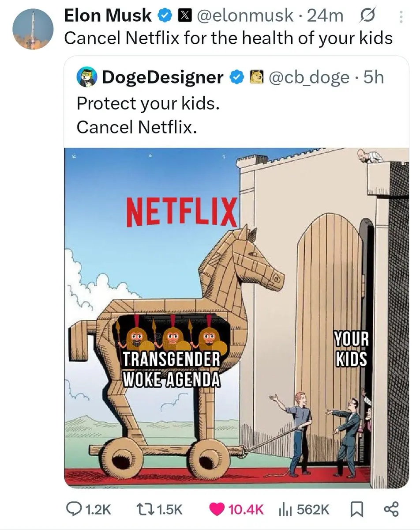Open the @cb_doge handle link
420x530 pixels.
[x=309, y=78]
